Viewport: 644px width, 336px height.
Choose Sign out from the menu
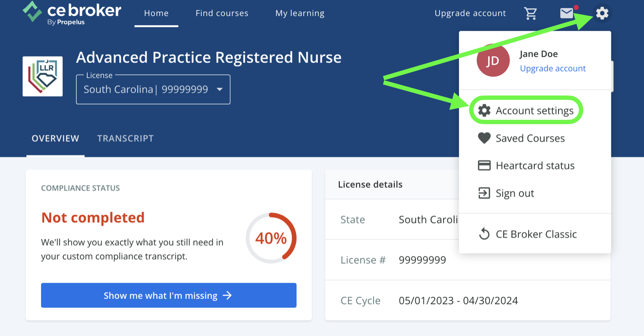tap(535, 193)
